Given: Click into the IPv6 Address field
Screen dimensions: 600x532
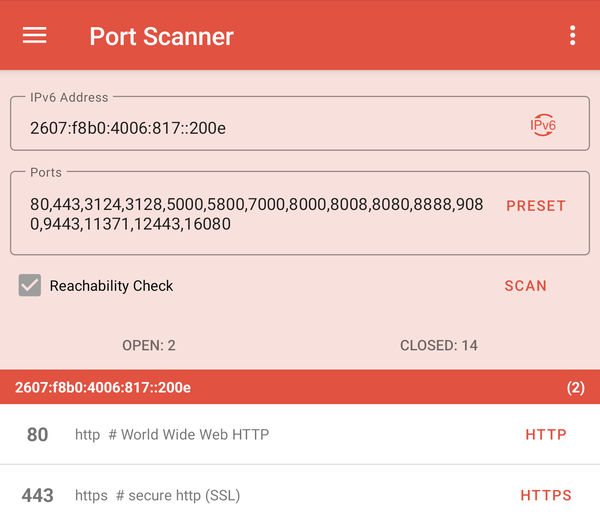Looking at the screenshot, I should [x=260, y=127].
